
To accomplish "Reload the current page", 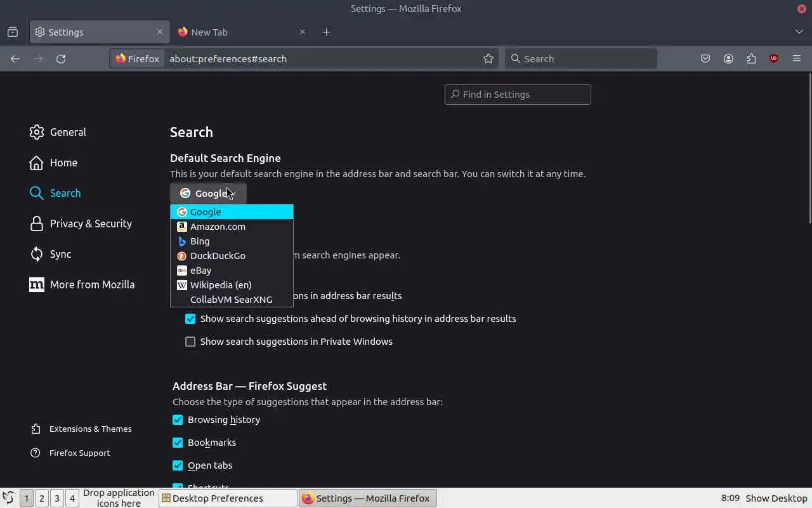I will point(61,58).
